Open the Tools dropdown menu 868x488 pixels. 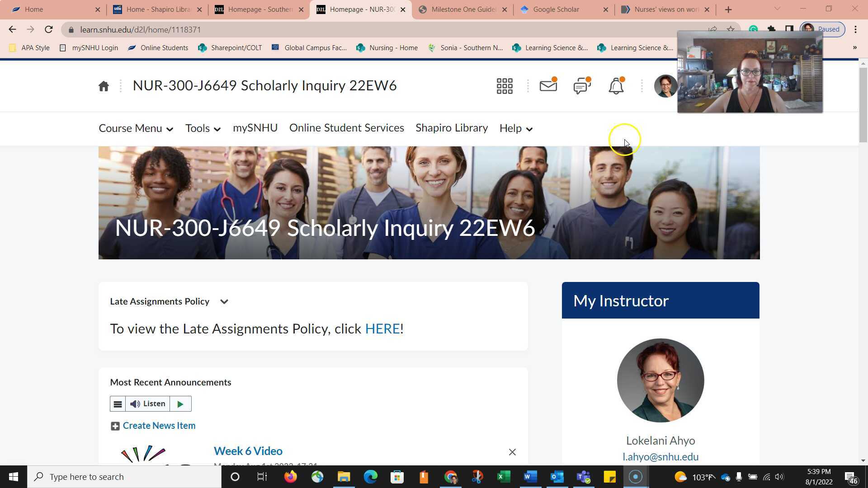coord(203,128)
